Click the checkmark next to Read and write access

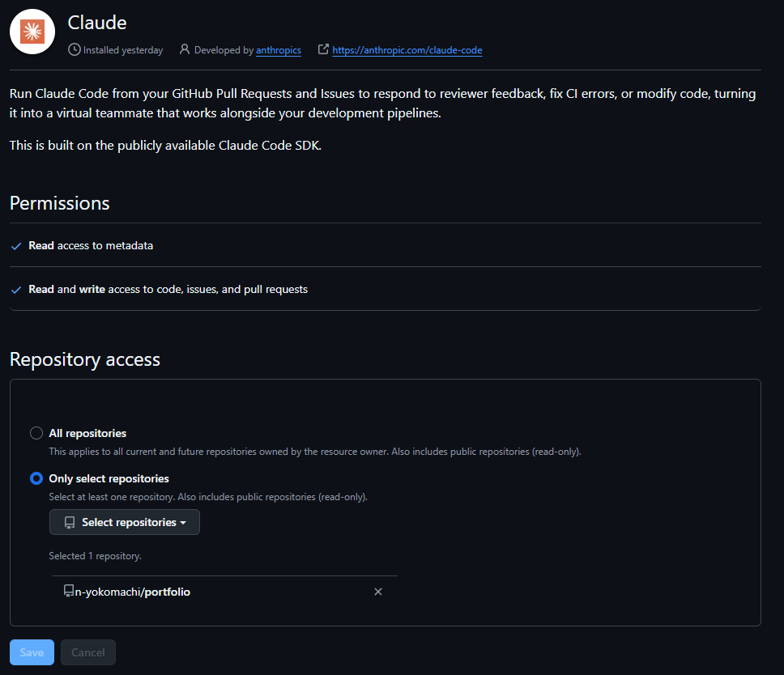(16, 290)
